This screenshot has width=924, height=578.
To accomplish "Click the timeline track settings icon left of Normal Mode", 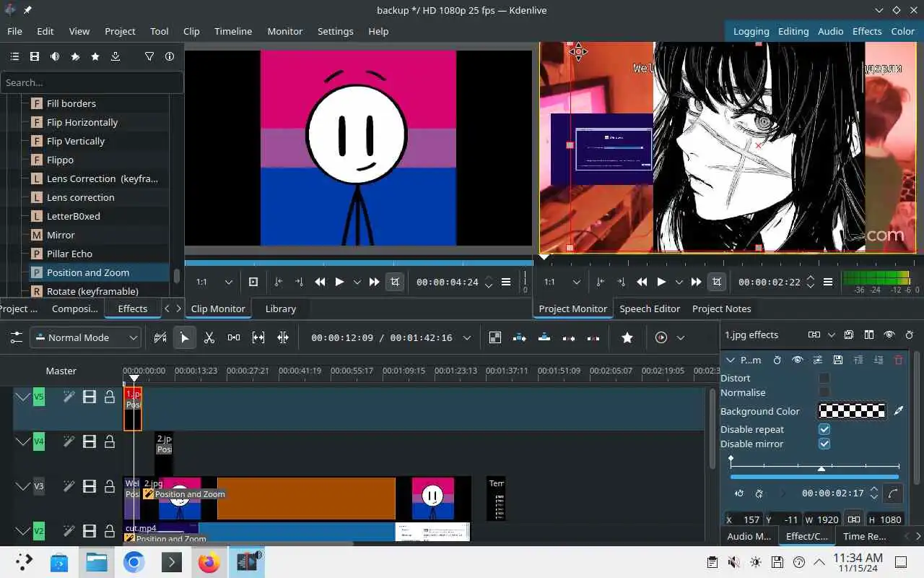I will click(16, 337).
